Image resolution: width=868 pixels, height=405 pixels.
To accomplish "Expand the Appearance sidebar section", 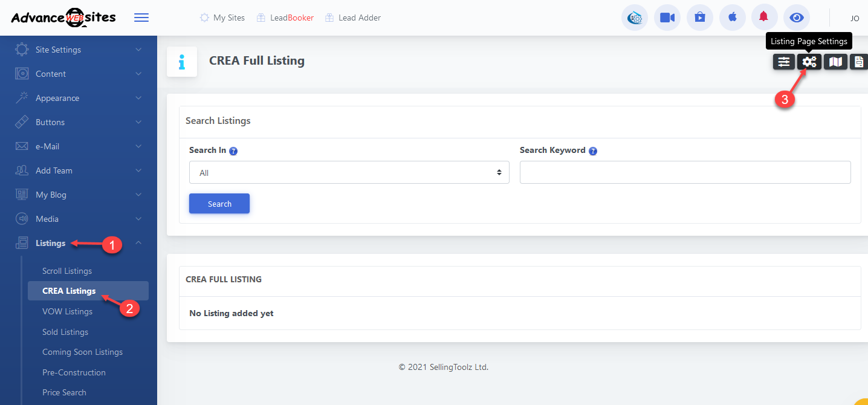I will pos(79,98).
